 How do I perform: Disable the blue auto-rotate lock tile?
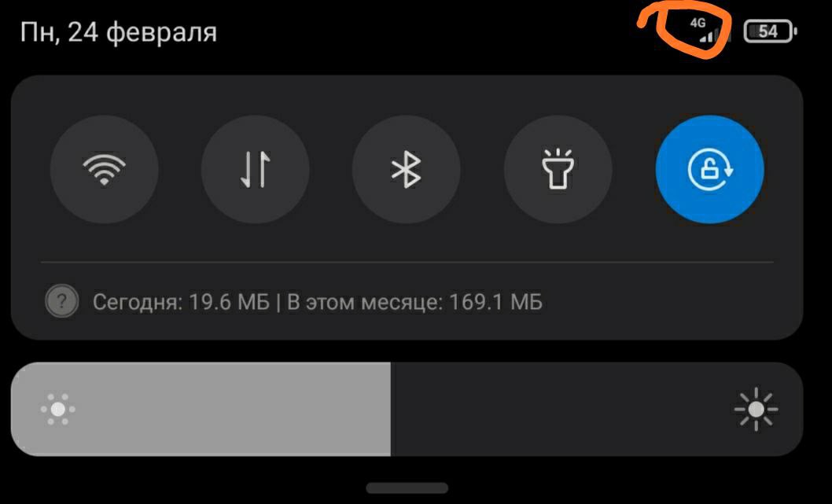click(x=710, y=169)
